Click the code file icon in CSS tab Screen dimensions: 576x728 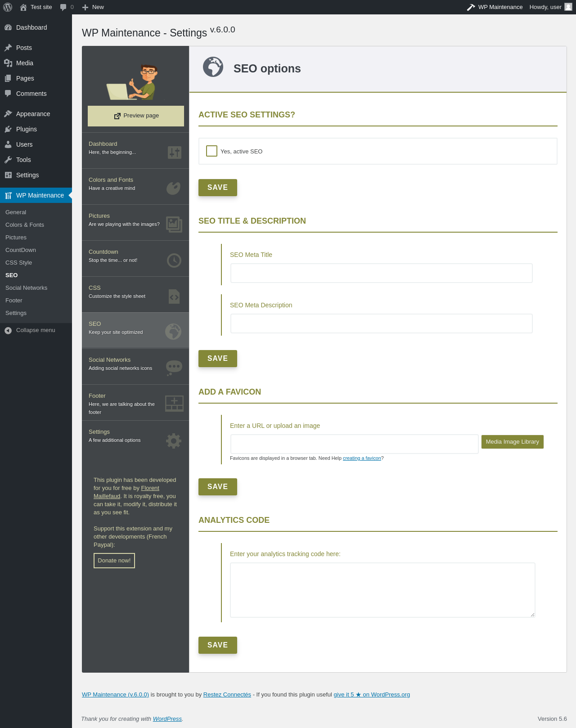pos(174,297)
